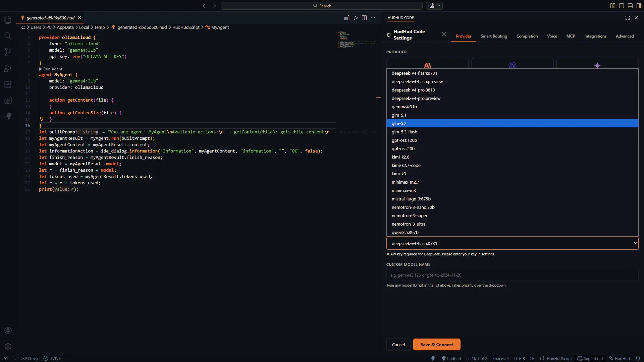Open the chat assistant icon in title bar
644x362 pixels.
tap(431, 6)
